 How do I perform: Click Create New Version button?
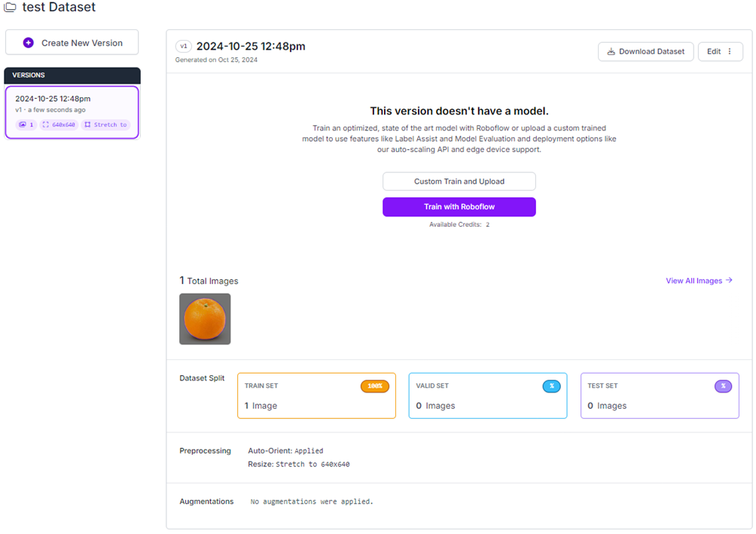[72, 42]
